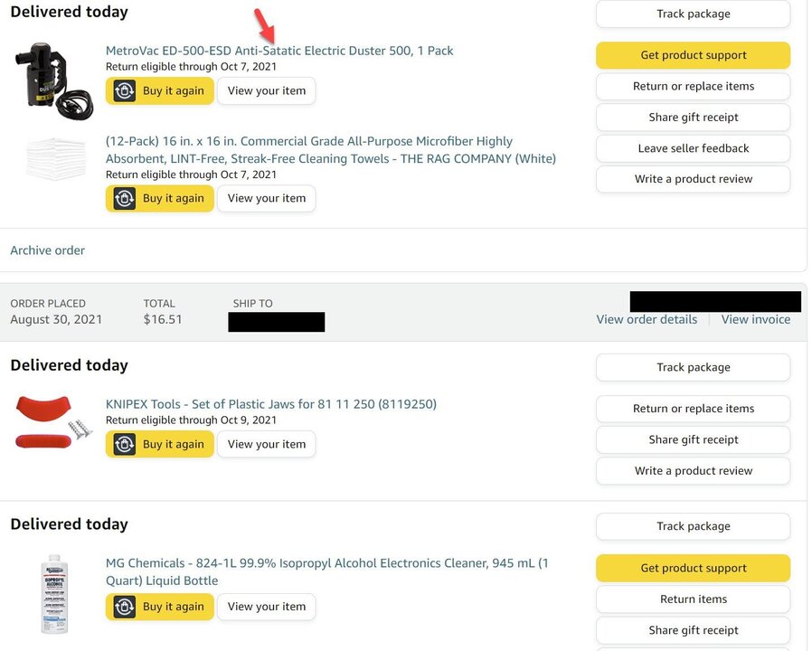Screen dimensions: 812x651
Task: Open the KNIPEX Tools plastic jaws title link
Action: click(x=270, y=404)
